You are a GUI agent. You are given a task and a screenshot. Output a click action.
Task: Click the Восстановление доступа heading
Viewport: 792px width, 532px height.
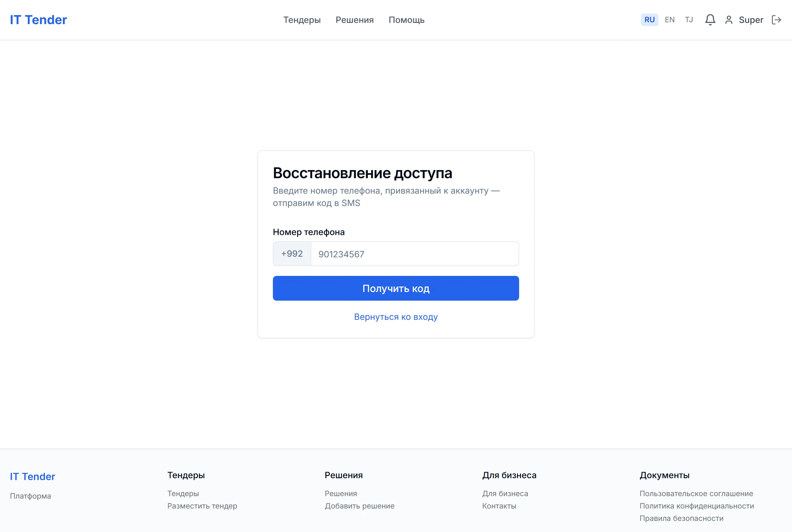point(362,173)
